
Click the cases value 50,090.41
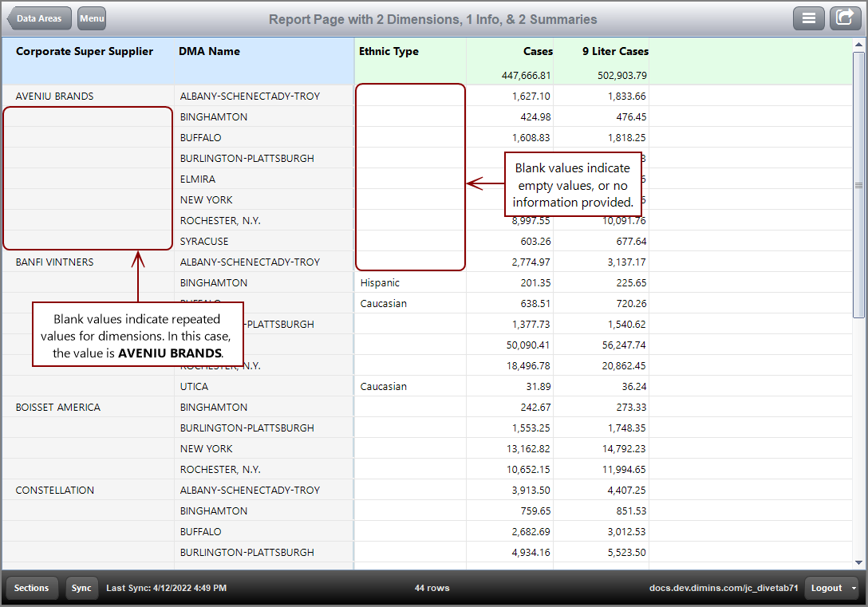pyautogui.click(x=528, y=345)
